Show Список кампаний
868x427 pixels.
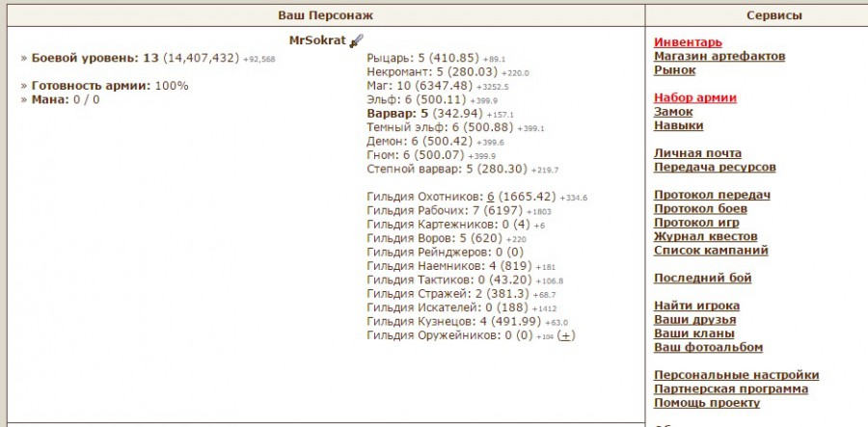click(x=711, y=251)
